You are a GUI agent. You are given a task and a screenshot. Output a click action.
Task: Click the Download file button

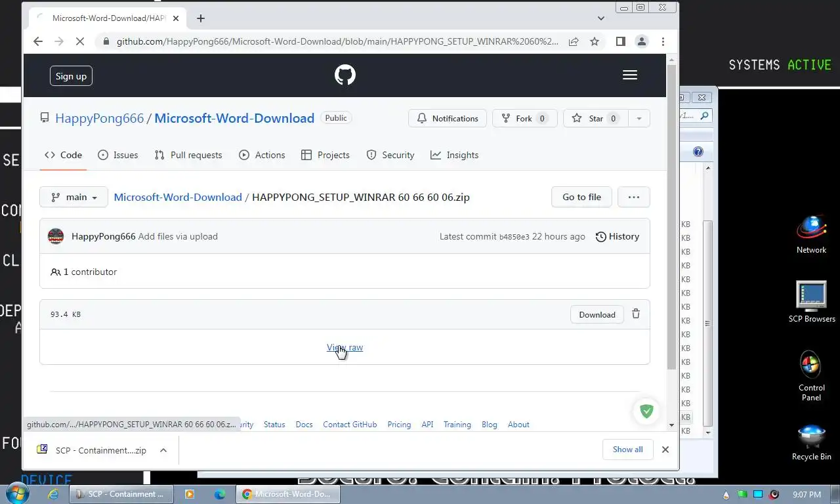[597, 314]
